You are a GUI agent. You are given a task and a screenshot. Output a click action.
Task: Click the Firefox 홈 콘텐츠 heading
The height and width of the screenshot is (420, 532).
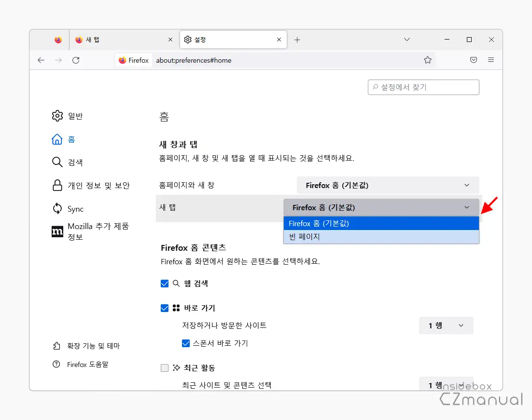(194, 248)
